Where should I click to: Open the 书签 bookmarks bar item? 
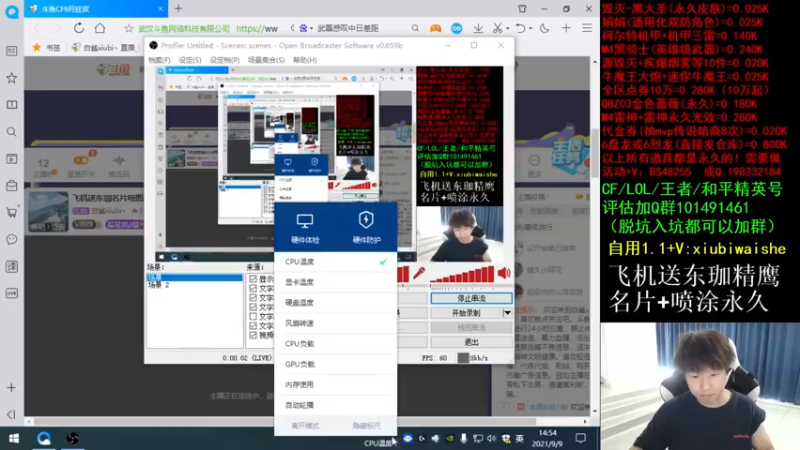[x=47, y=47]
